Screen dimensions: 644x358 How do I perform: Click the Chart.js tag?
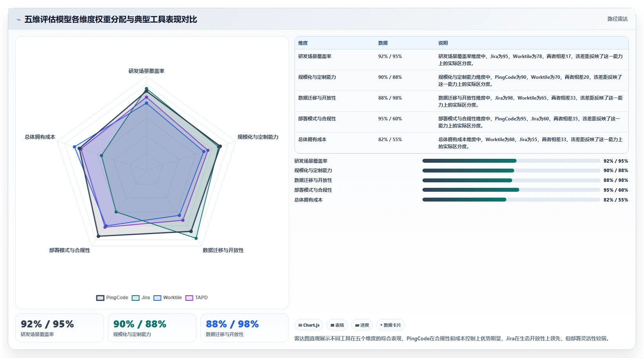tap(309, 325)
